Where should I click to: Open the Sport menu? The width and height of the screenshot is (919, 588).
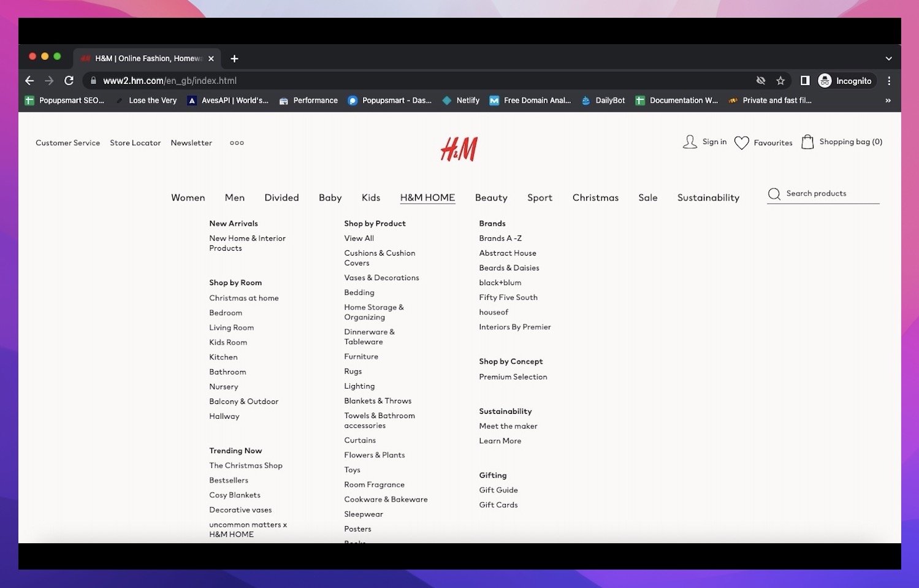point(540,197)
